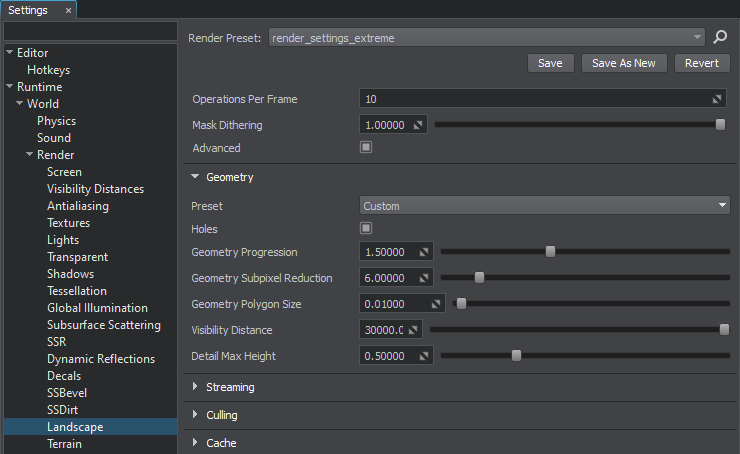
Task: Select Shadows in the settings tree
Action: click(x=70, y=274)
